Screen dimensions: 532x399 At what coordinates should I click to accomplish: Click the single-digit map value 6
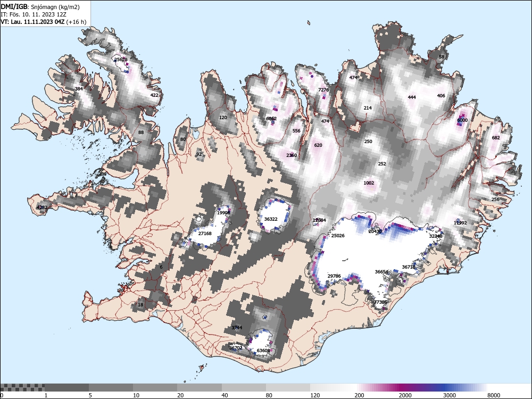coord(161,267)
